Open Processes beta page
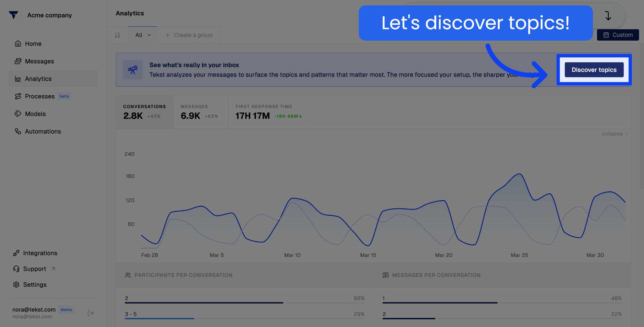This screenshot has height=327, width=644. click(x=53, y=96)
